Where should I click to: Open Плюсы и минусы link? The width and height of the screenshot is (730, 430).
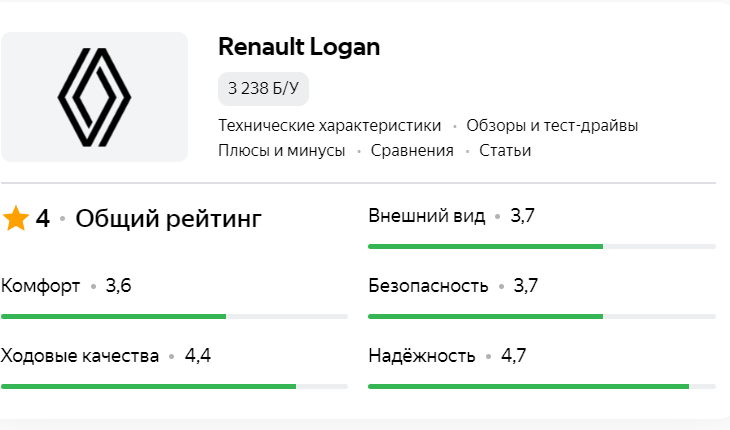tap(282, 150)
